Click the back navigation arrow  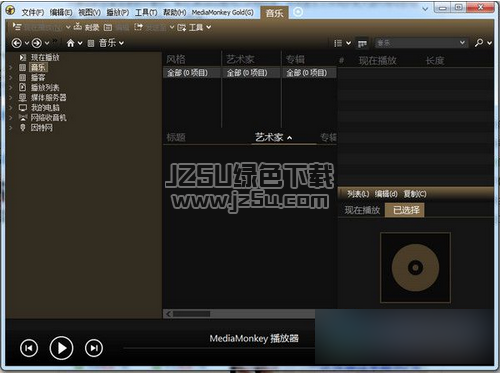(x=17, y=43)
